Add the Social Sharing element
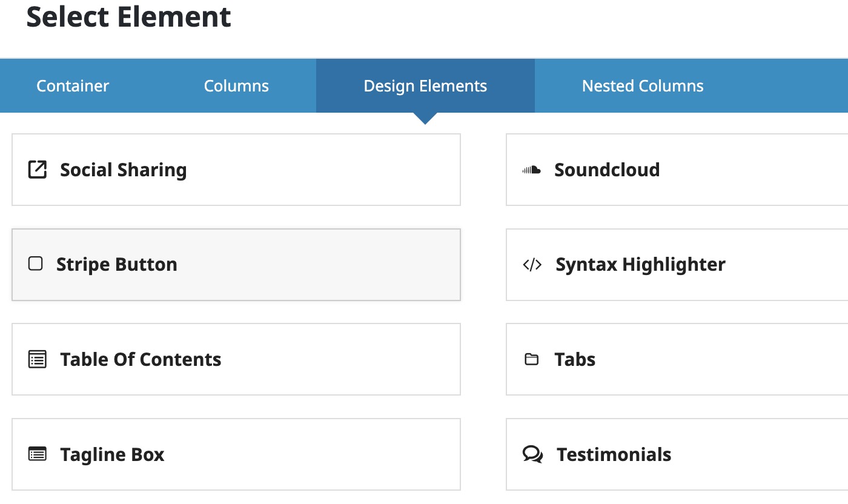 point(236,170)
